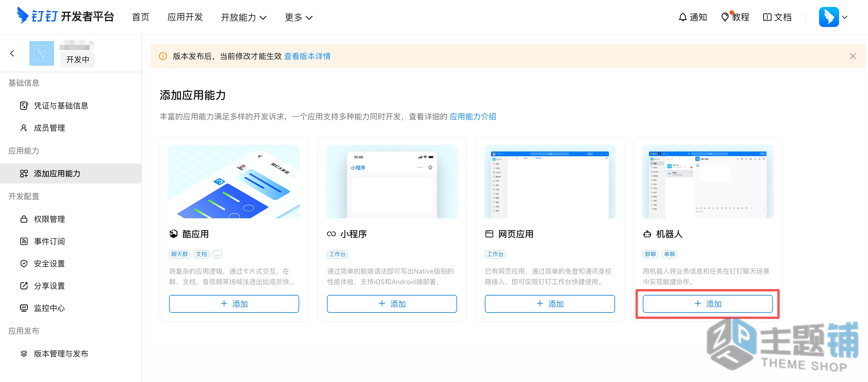The image size is (868, 382).
Task: Click the app icon thumbnail in sidebar
Action: [41, 53]
